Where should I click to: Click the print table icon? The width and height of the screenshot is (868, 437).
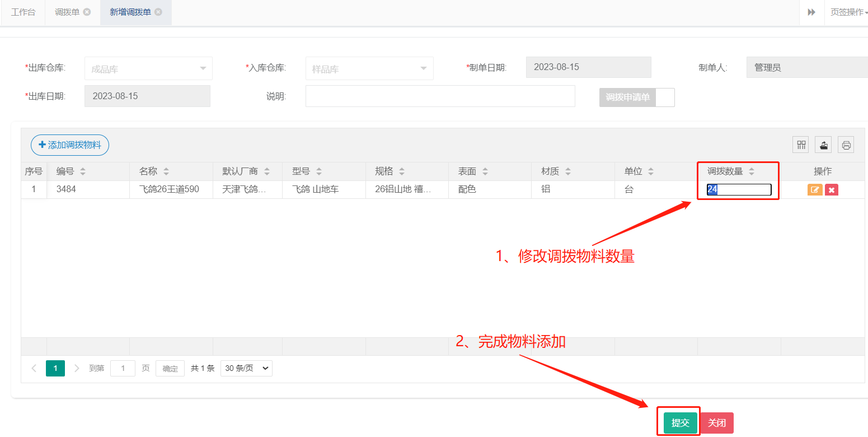pyautogui.click(x=846, y=145)
